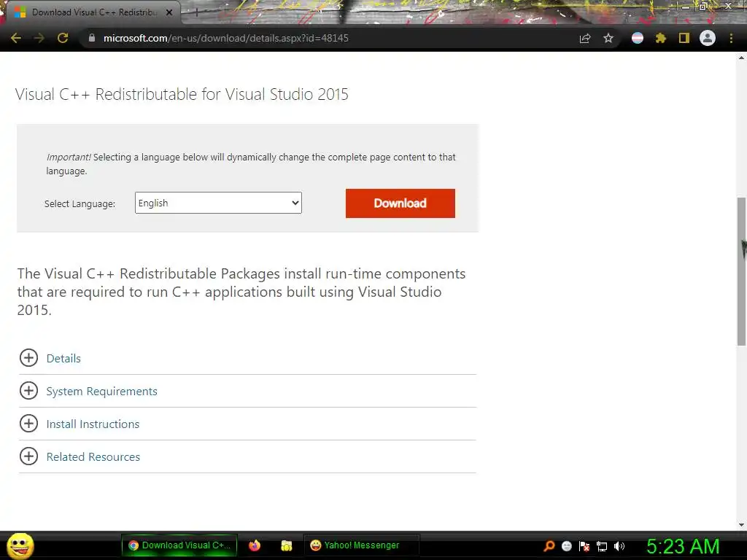Open the network tray icon
The height and width of the screenshot is (560, 747).
click(602, 547)
